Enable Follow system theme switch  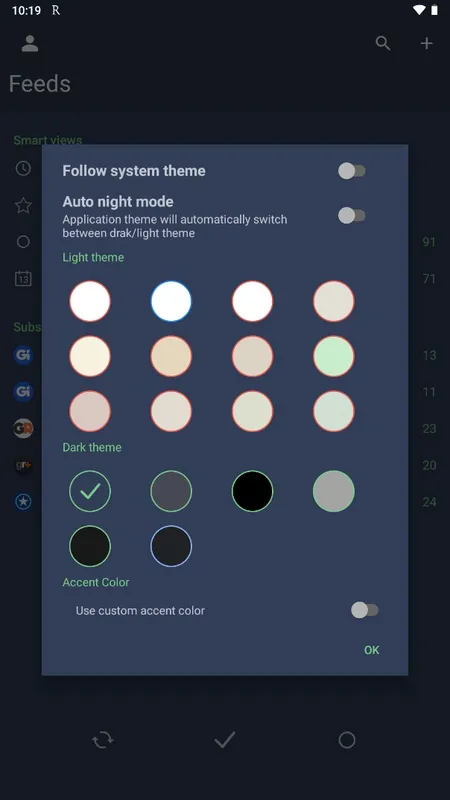[x=352, y=171]
